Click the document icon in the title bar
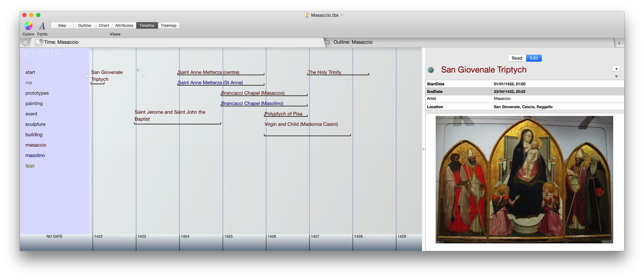Image resolution: width=644 pixels, height=279 pixels. pos(307,15)
